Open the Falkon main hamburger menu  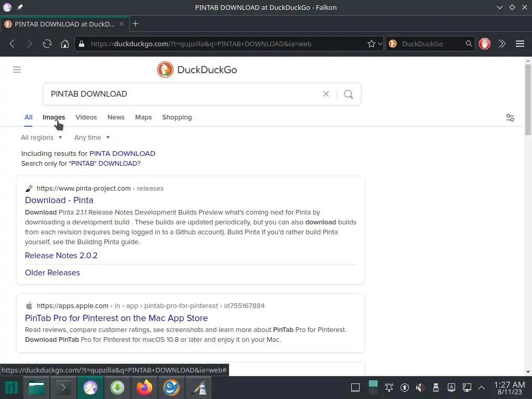(x=520, y=44)
